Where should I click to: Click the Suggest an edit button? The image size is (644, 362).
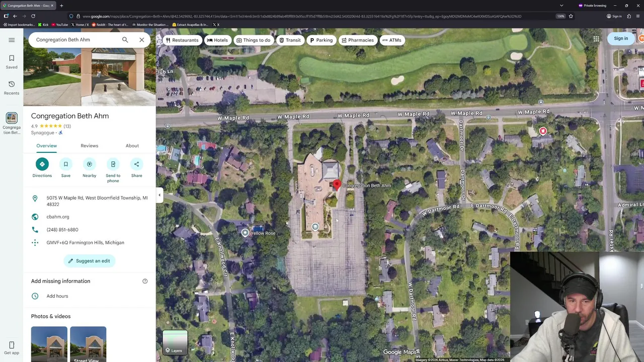point(89,261)
